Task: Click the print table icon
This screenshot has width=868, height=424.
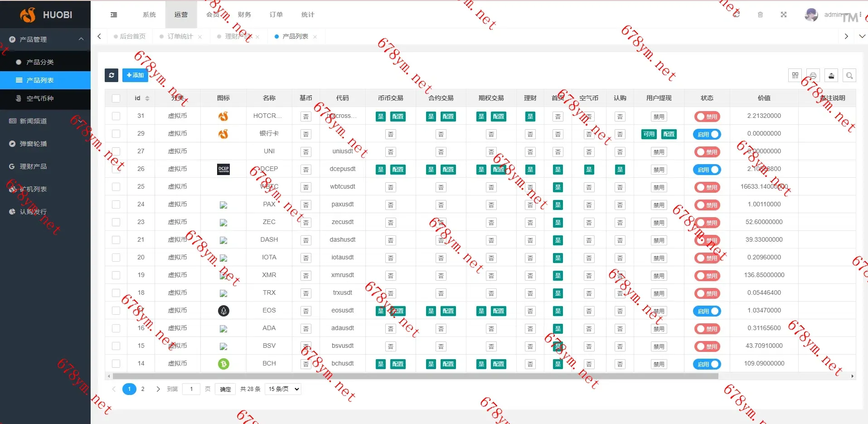Action: tap(813, 76)
